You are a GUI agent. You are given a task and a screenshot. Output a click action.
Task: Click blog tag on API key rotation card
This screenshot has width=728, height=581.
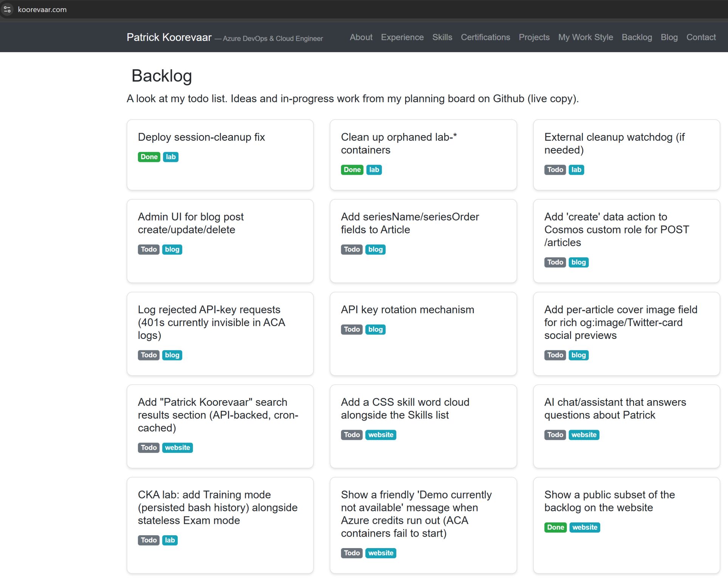pyautogui.click(x=375, y=329)
